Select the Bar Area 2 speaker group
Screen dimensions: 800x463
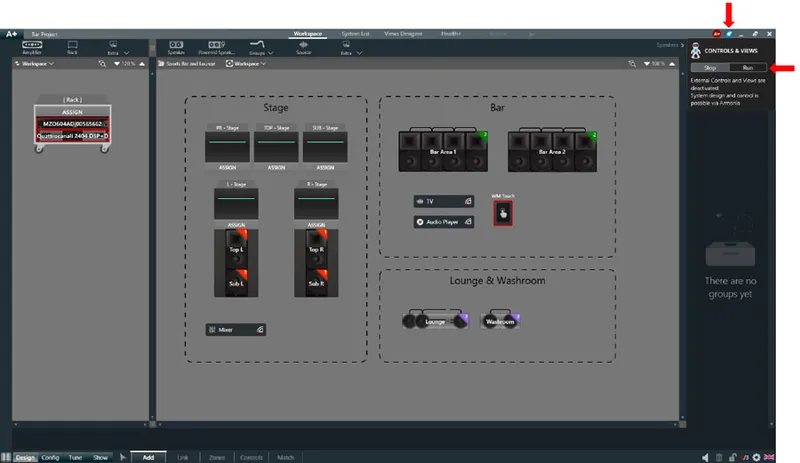552,149
